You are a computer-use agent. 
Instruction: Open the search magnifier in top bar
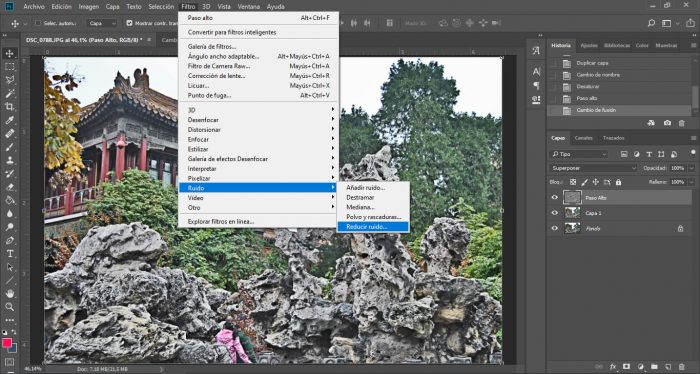[x=651, y=23]
